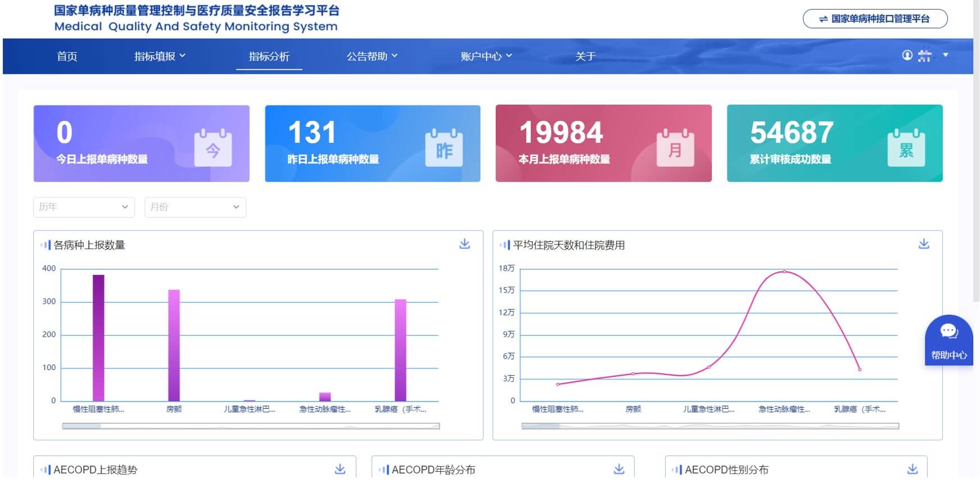
Task: Click bar chart icon beside AECOPD性别分布 title
Action: 677,470
